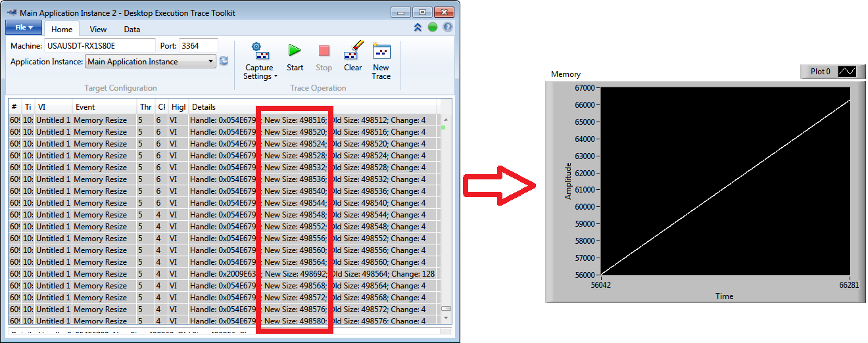The width and height of the screenshot is (868, 343).
Task: Open help with the question mark icon
Action: click(x=448, y=28)
